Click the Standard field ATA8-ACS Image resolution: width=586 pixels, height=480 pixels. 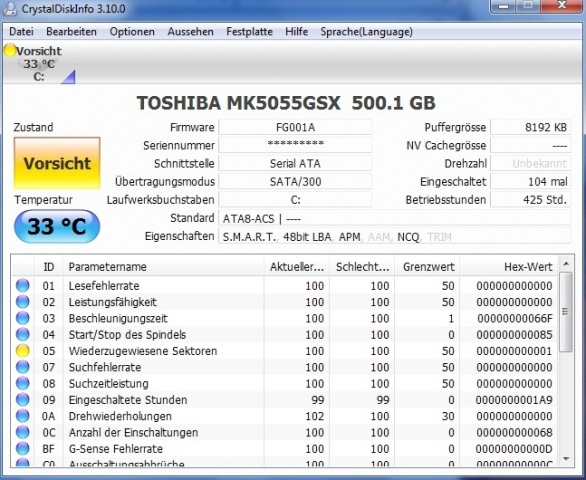(395, 218)
